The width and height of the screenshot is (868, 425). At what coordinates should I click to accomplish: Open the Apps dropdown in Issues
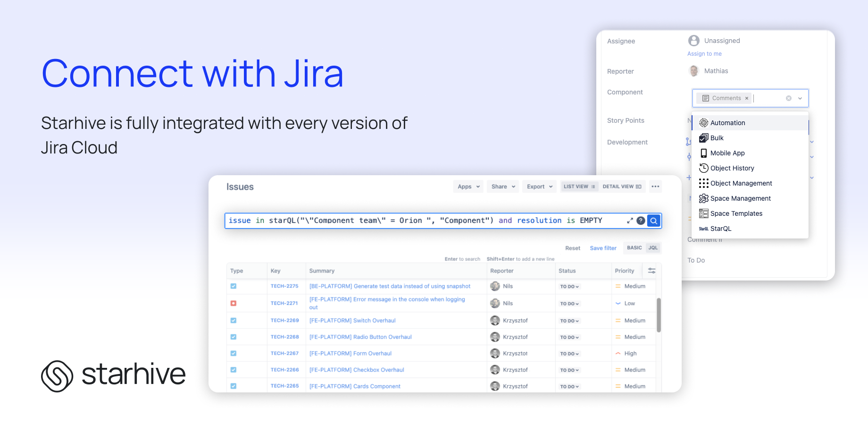(x=468, y=187)
